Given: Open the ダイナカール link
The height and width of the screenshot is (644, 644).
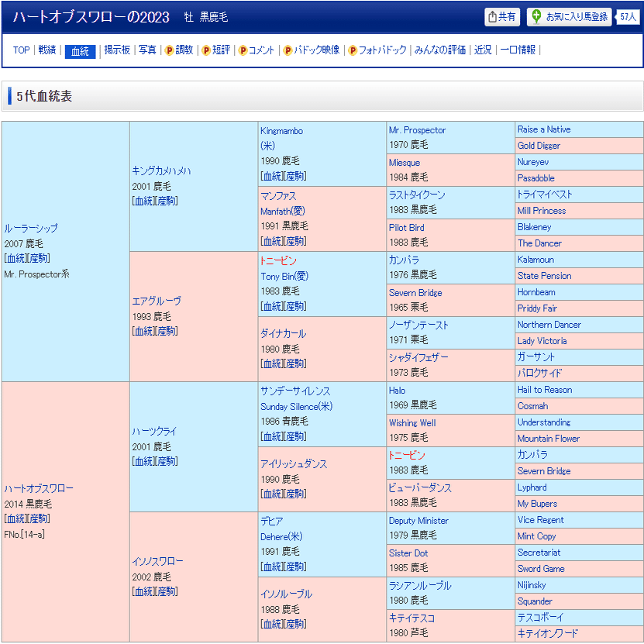Looking at the screenshot, I should 284,334.
